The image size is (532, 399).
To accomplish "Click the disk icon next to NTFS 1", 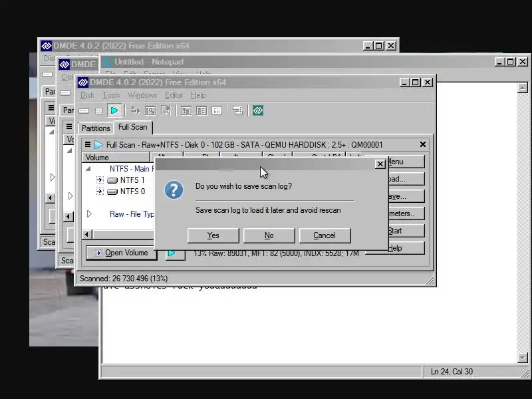I will coord(112,180).
